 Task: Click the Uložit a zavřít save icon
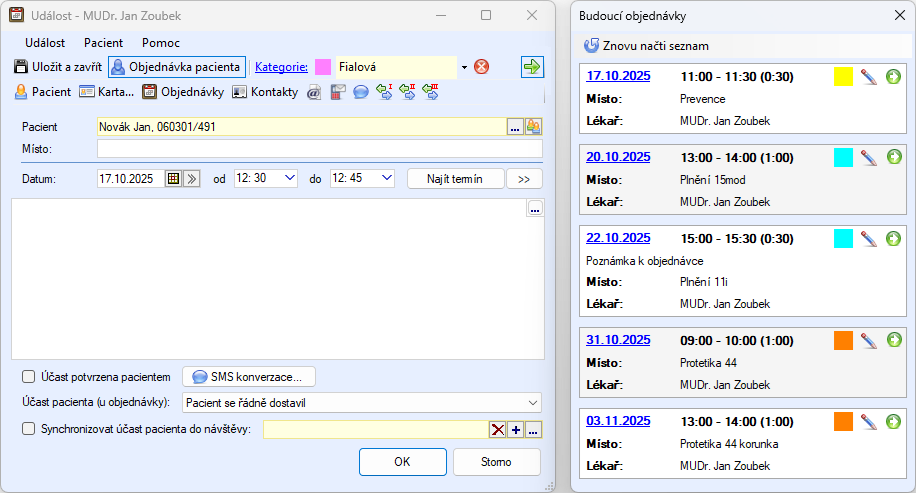[x=22, y=67]
